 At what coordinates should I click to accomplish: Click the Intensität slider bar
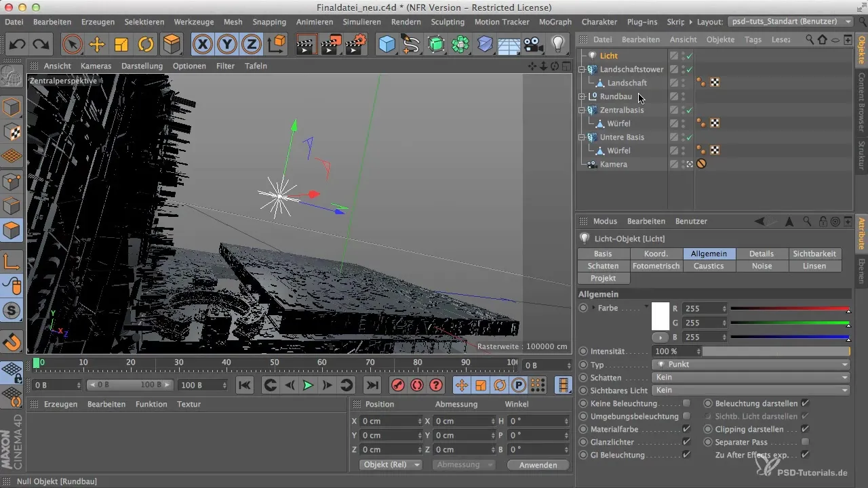(776, 351)
